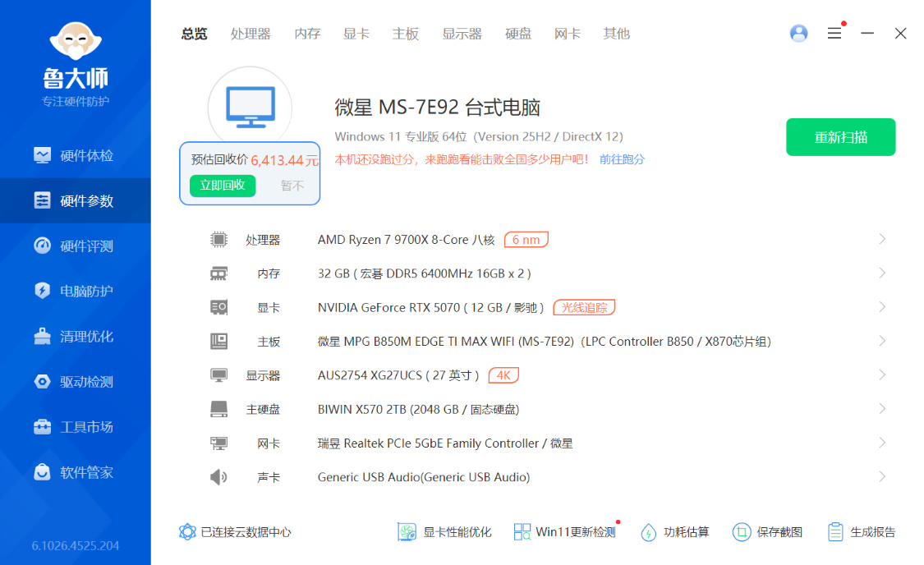Open 软件管家 bag icon

click(x=43, y=472)
